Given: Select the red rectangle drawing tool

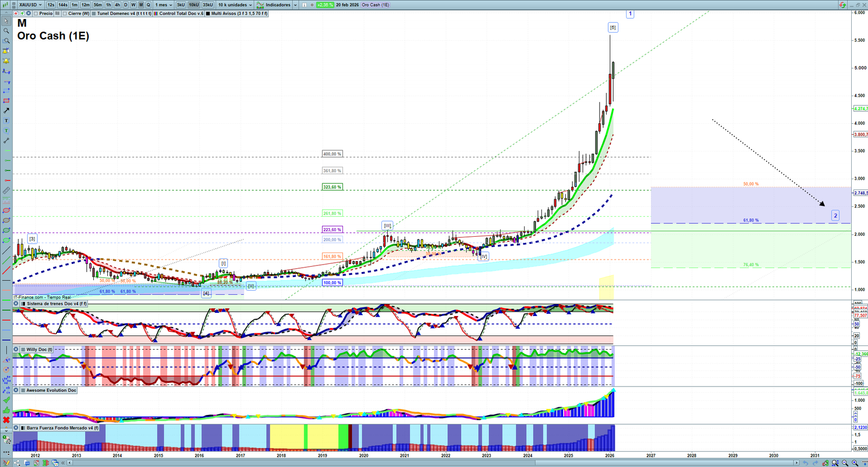Looking at the screenshot, I should click(7, 101).
